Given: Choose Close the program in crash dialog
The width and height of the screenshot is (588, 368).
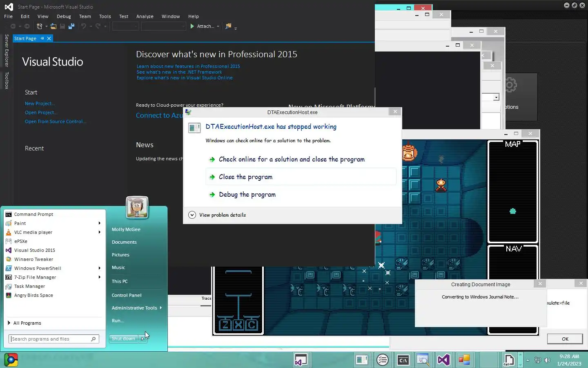Looking at the screenshot, I should coord(301,177).
